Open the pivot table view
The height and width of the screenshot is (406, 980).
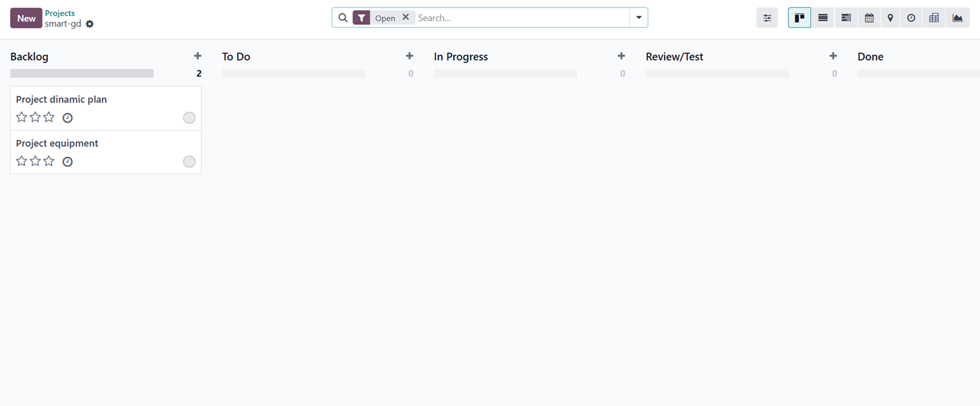click(x=933, y=18)
